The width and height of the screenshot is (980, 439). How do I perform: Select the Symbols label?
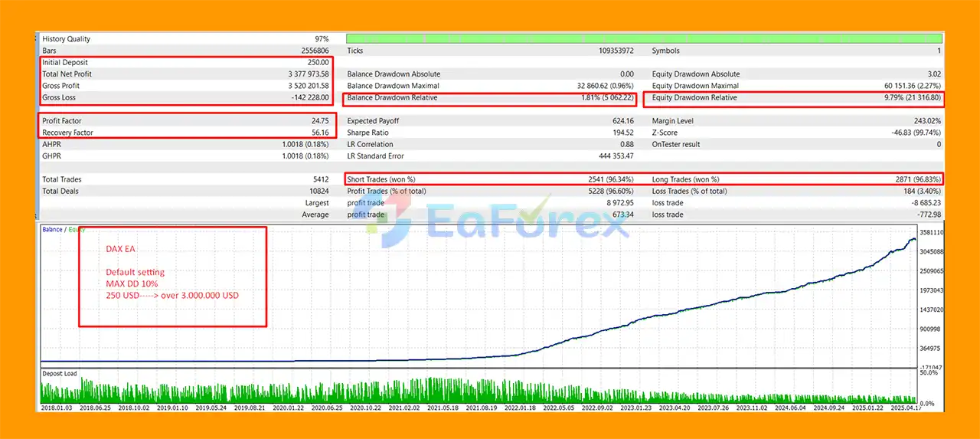pyautogui.click(x=667, y=51)
